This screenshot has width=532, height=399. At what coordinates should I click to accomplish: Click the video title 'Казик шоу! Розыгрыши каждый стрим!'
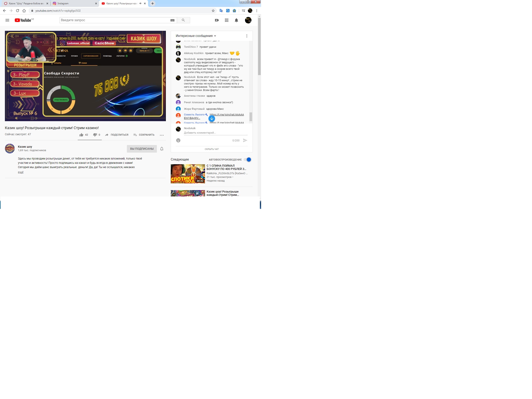(52, 128)
